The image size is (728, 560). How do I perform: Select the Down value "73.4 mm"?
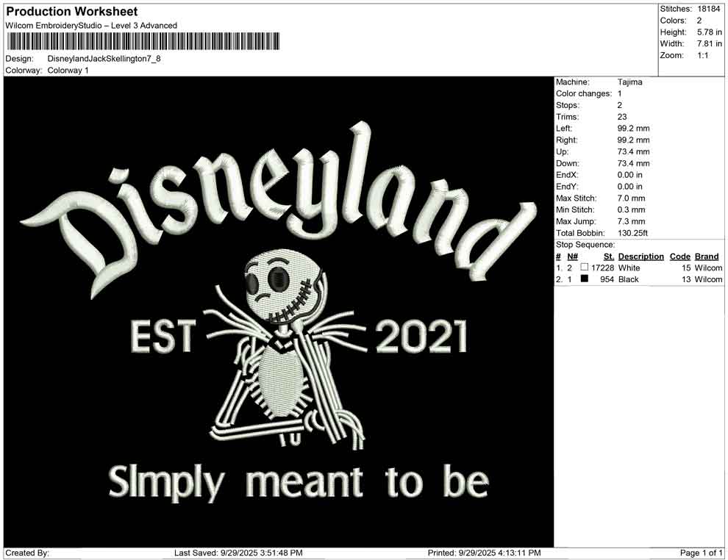click(x=634, y=163)
